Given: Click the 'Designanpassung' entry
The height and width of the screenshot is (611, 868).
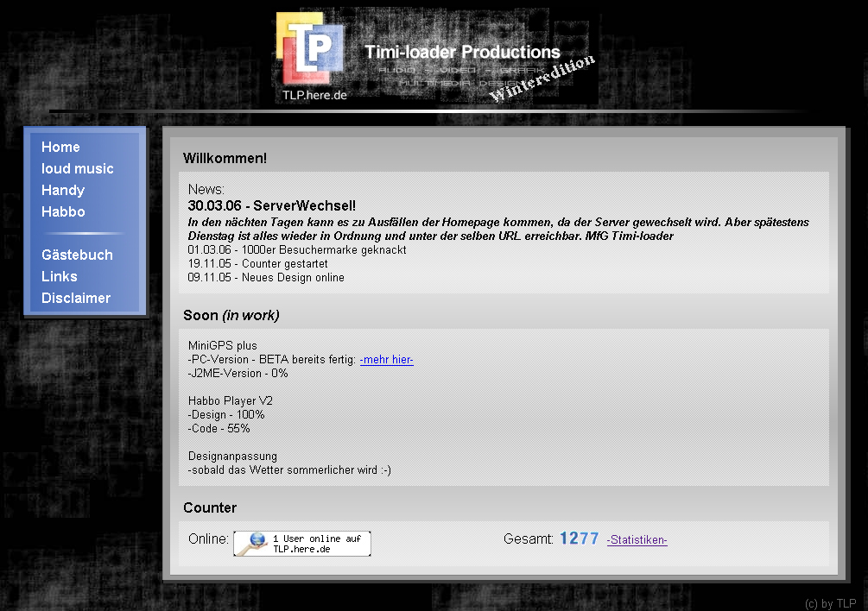Looking at the screenshot, I should 232,457.
